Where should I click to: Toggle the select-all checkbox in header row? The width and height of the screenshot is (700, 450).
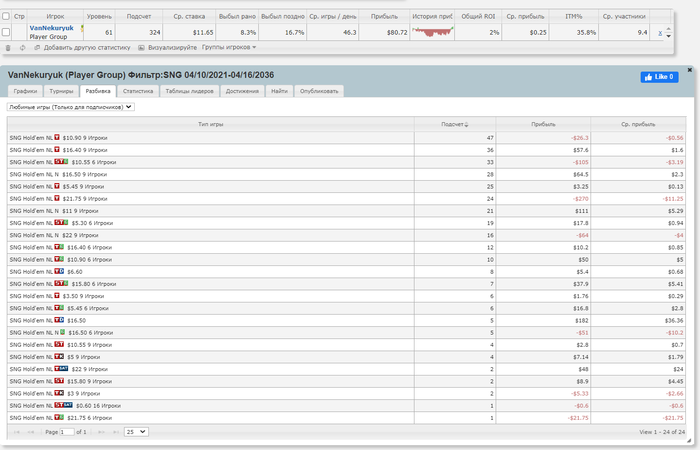[6, 16]
